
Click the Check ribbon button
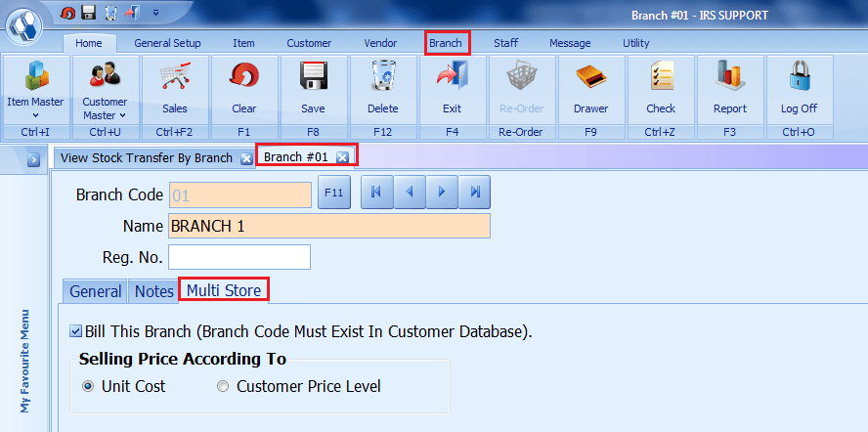[661, 89]
